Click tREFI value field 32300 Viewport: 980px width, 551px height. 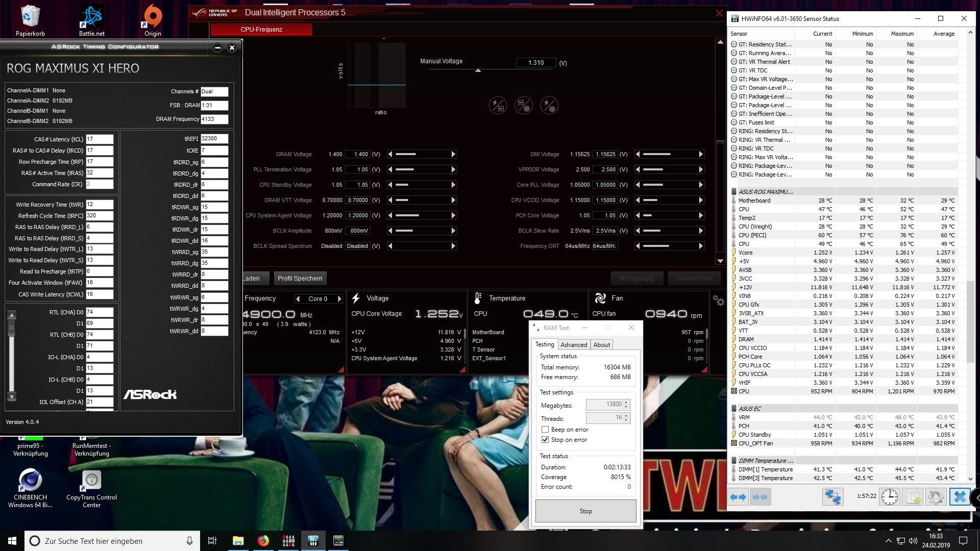[x=214, y=139]
